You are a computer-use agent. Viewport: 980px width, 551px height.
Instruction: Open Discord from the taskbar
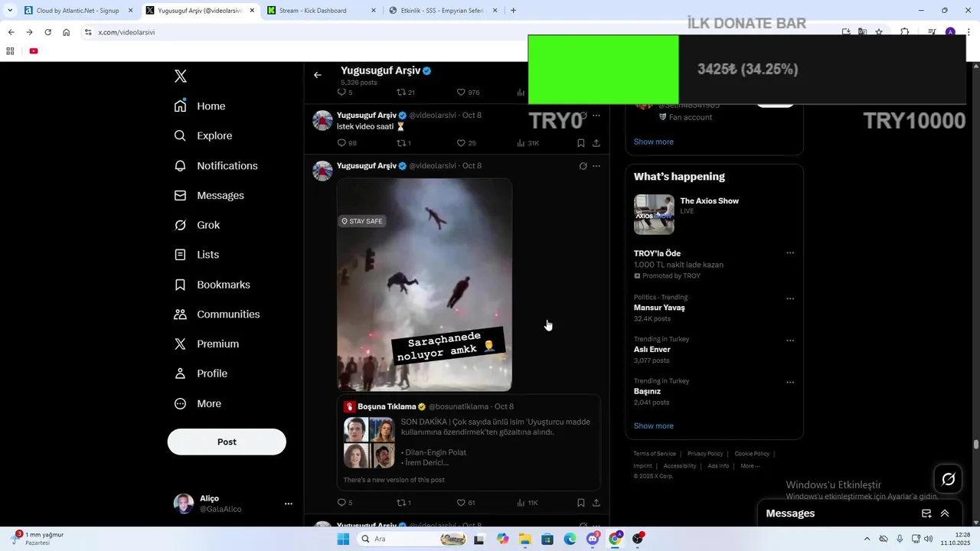[593, 539]
